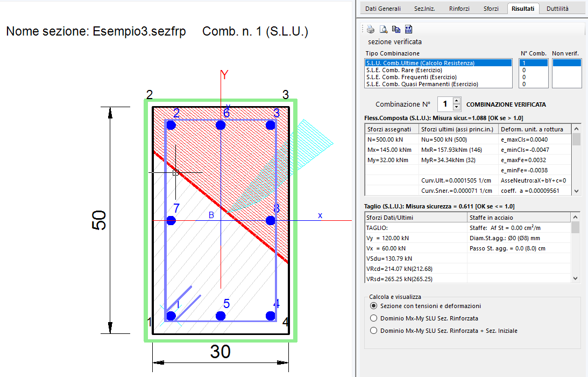588x377 pixels.
Task: Click the VRsd=265.25 kN(265.25) cell
Action: pos(416,279)
